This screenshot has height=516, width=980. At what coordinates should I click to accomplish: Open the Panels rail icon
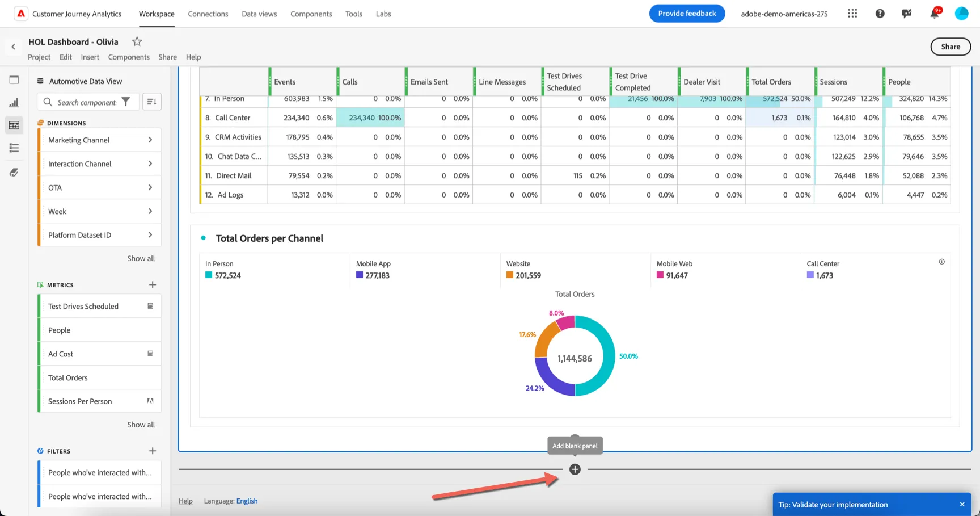(14, 80)
